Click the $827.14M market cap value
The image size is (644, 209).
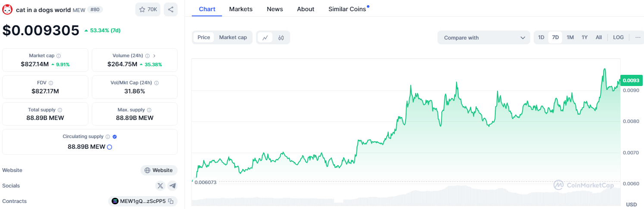[x=34, y=64]
